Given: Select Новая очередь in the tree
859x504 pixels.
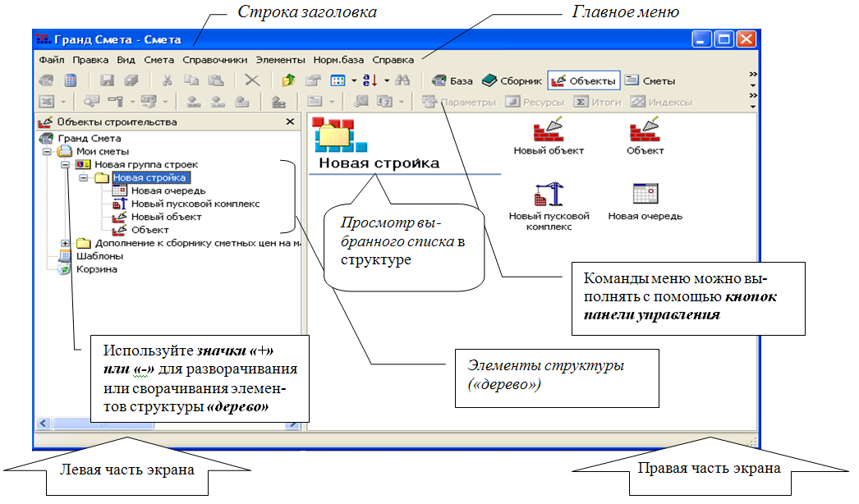Looking at the screenshot, I should point(168,191).
